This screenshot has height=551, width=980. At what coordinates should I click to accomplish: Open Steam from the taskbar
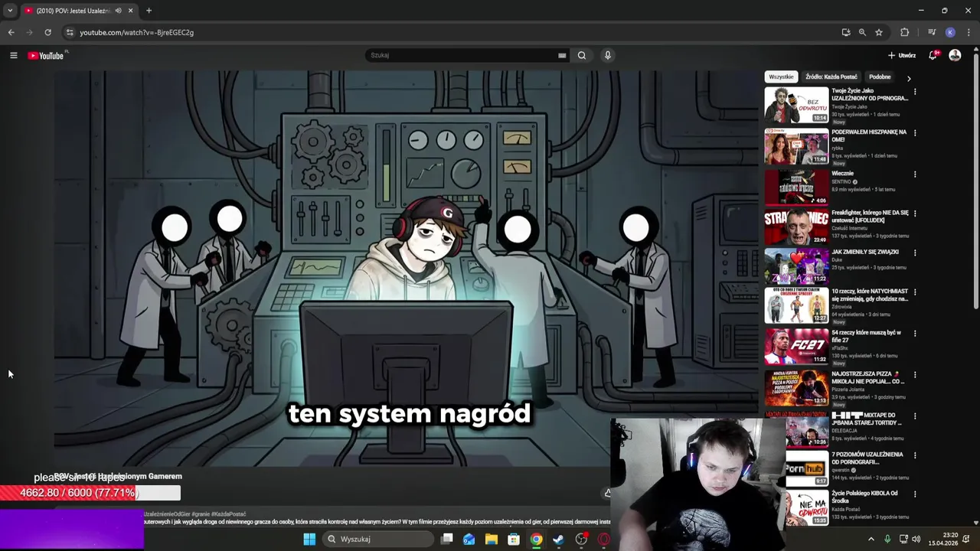559,540
